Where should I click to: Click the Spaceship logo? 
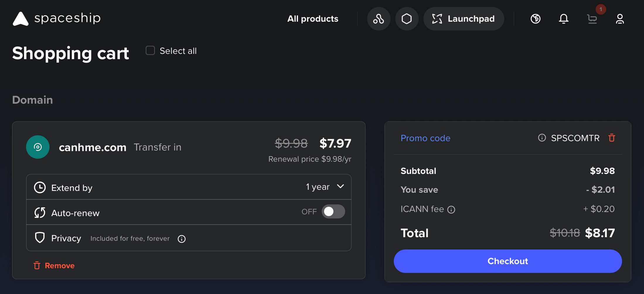coord(57,19)
